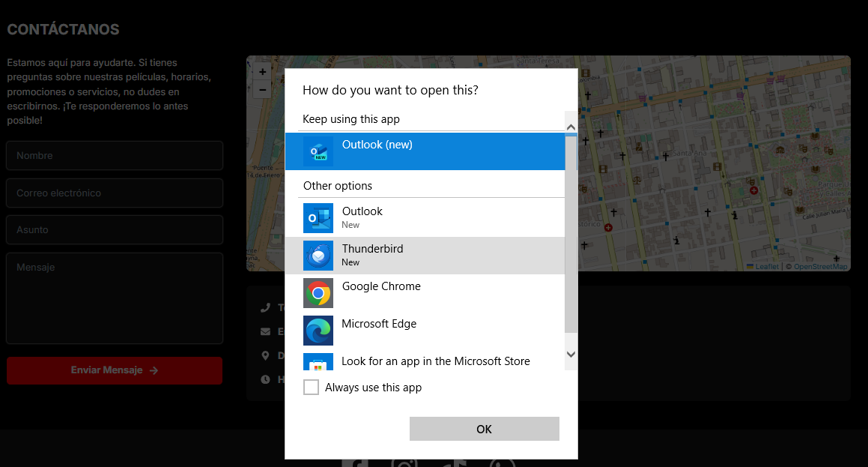Click the classic Outlook icon

pyautogui.click(x=318, y=218)
